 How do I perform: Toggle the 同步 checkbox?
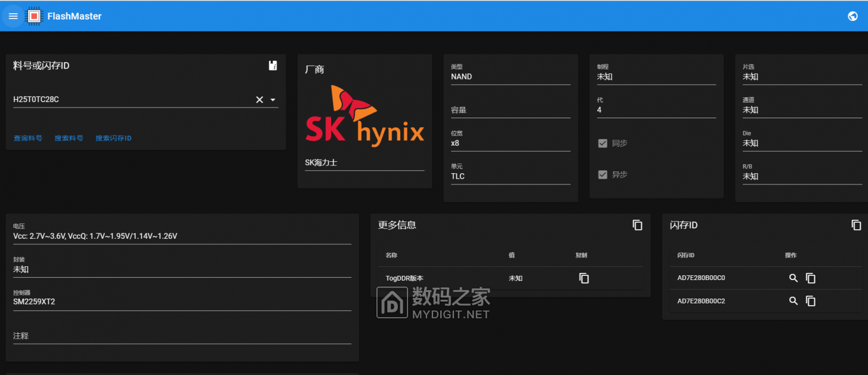[x=603, y=143]
